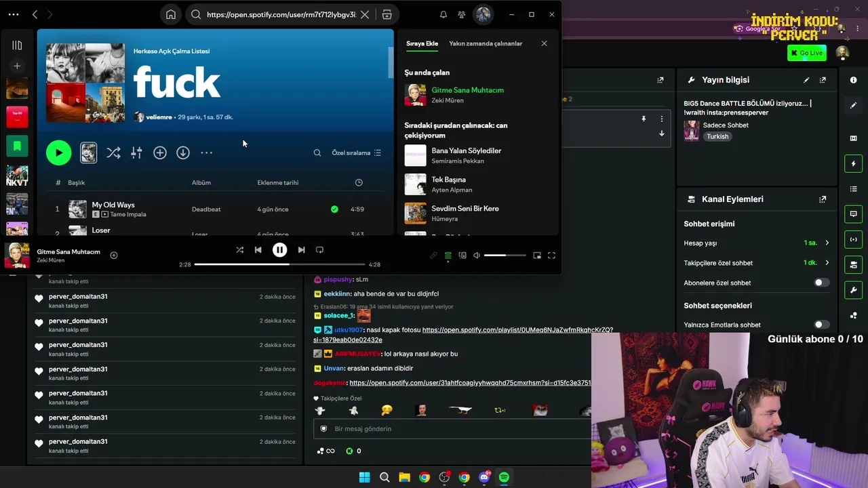Screen dimensions: 868x488
Task: Open Spotify's Browse icon beside search
Action: (387, 14)
